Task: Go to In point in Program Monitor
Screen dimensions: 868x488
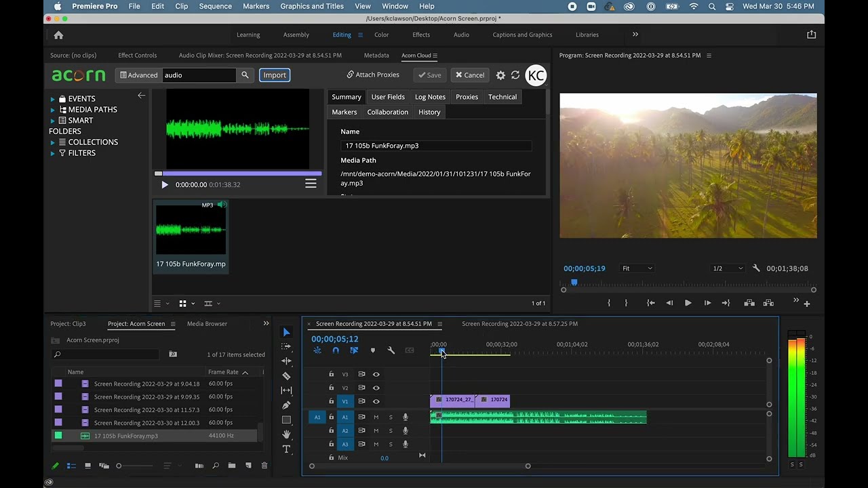Action: tap(650, 303)
